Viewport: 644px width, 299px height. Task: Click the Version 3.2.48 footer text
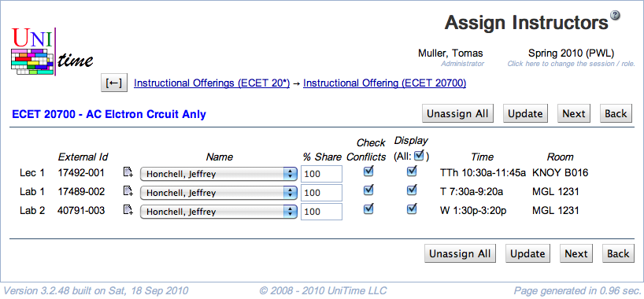click(x=96, y=291)
